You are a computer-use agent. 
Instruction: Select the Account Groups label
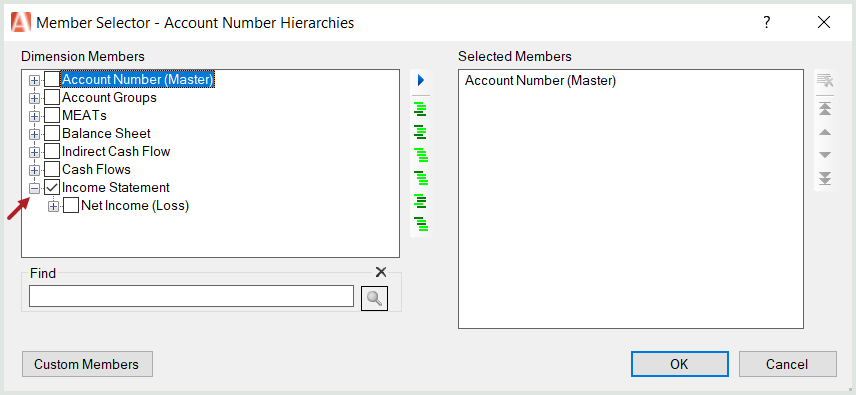(109, 98)
